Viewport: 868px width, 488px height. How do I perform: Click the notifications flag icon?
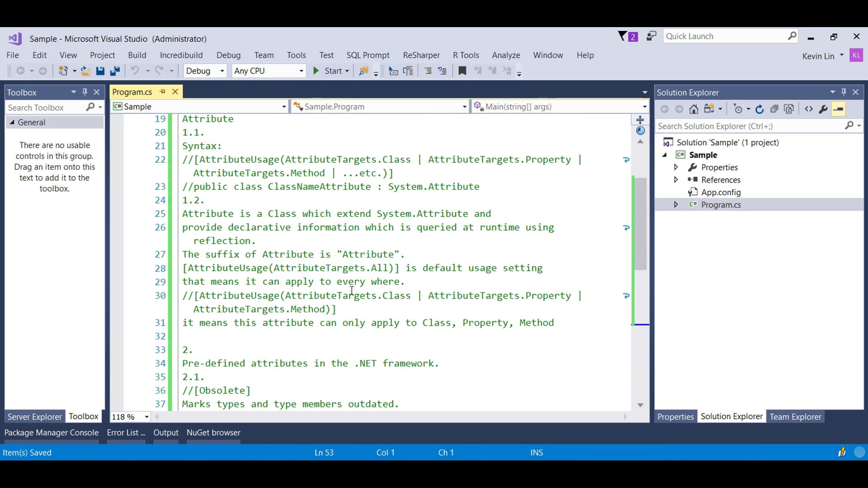pyautogui.click(x=623, y=36)
